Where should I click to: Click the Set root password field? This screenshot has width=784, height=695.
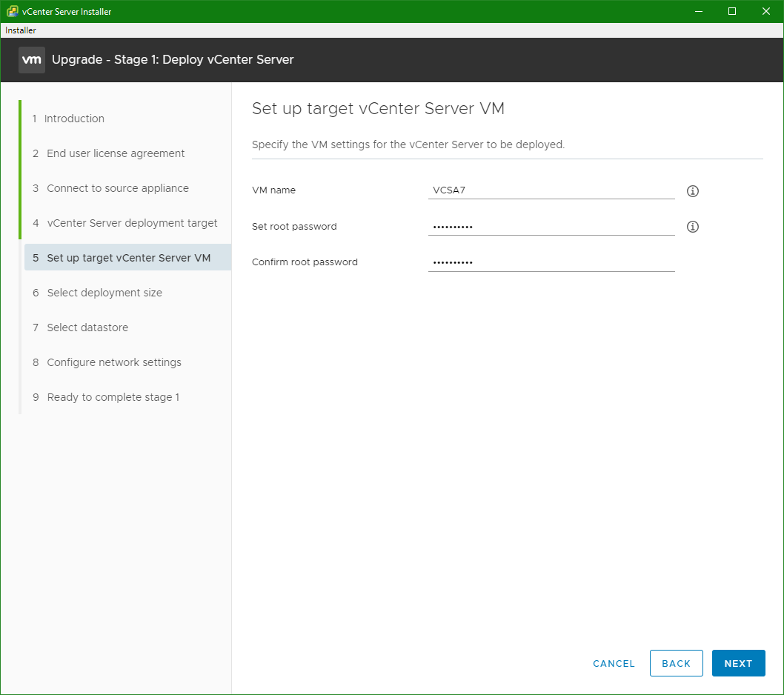[x=551, y=225]
